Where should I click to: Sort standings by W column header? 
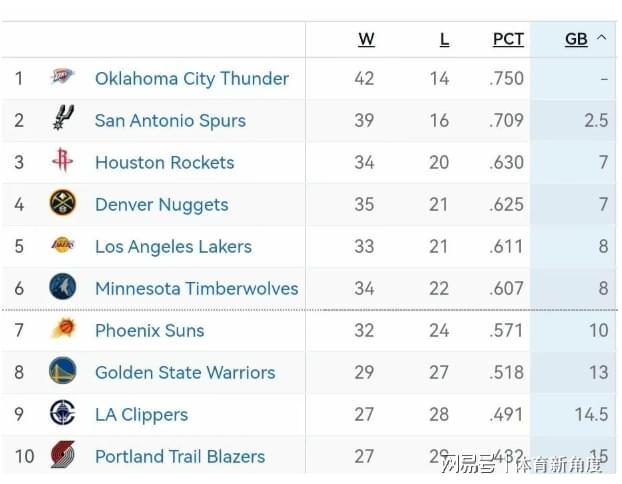(x=366, y=39)
